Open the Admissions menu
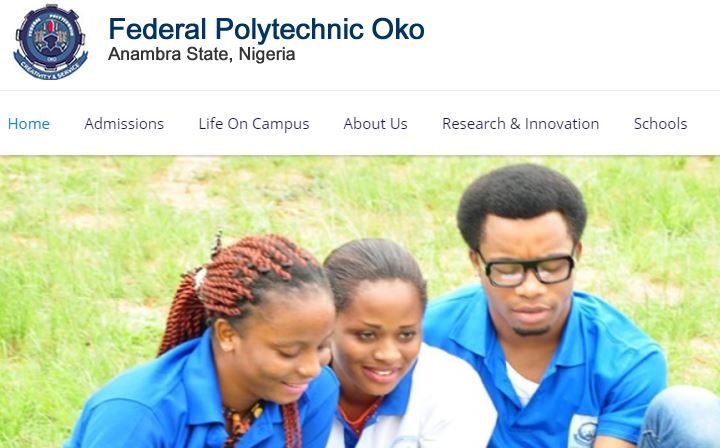The width and height of the screenshot is (720, 448). click(x=124, y=123)
